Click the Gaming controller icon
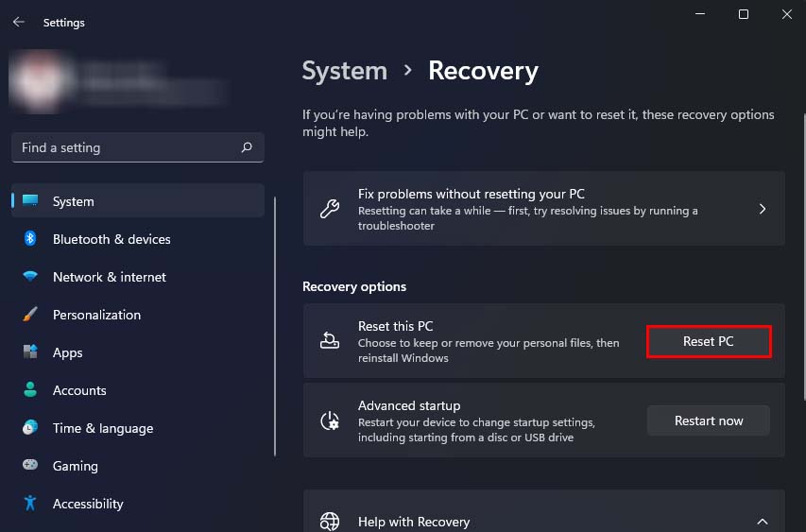The width and height of the screenshot is (806, 532). (x=30, y=466)
